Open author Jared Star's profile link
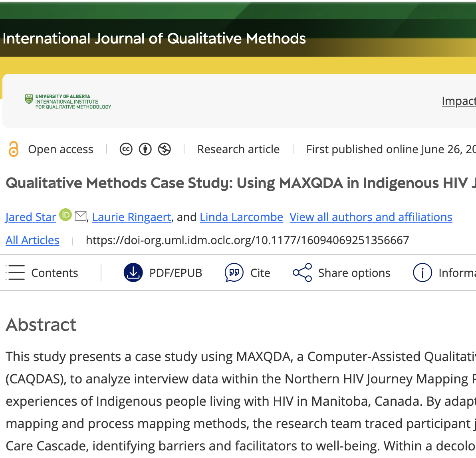This screenshot has height=458, width=476. [x=31, y=217]
